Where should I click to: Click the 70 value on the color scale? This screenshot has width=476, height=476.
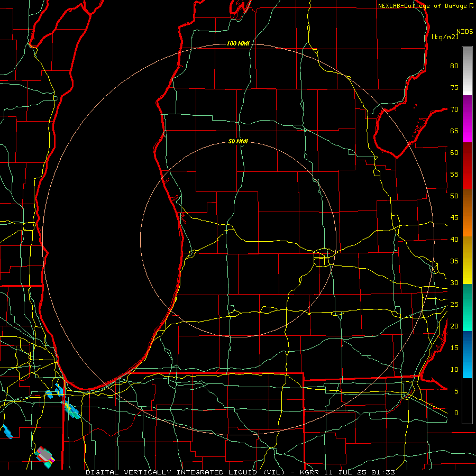click(x=454, y=109)
